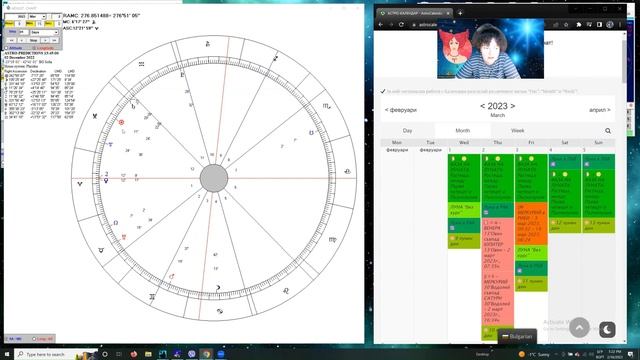Click the Moon symbol near the chart bottom
The width and height of the screenshot is (640, 360).
point(218,288)
